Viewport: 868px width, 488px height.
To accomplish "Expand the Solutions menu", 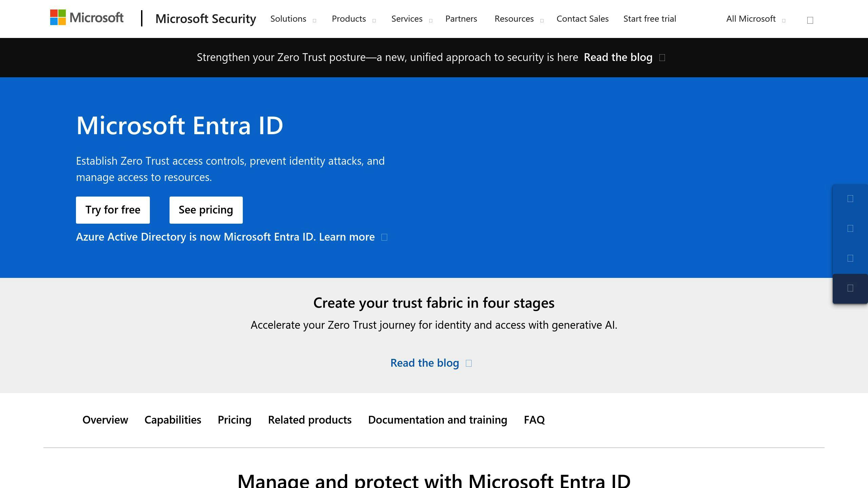I will point(293,19).
